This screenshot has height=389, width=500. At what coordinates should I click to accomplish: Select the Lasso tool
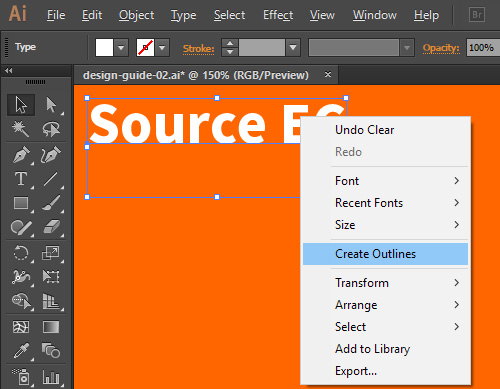point(51,129)
